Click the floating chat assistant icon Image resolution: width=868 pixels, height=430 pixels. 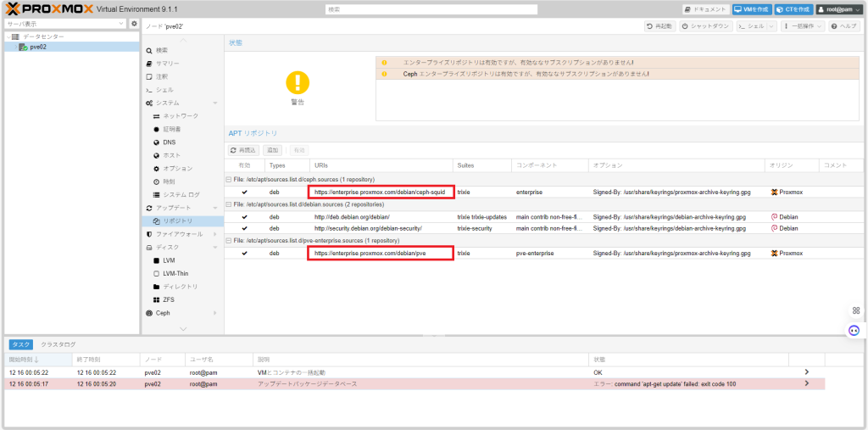click(x=854, y=330)
